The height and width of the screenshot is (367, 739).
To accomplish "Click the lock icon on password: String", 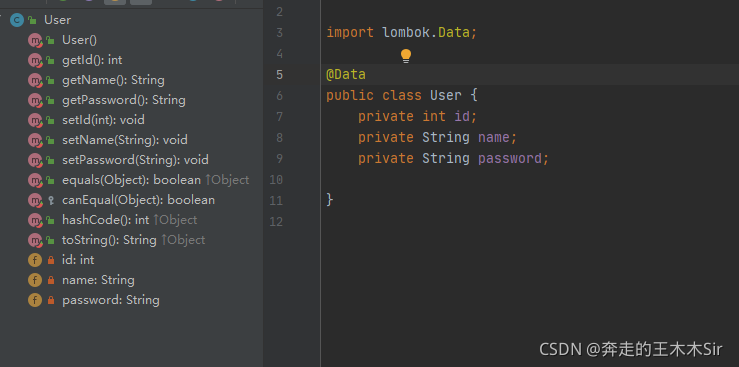I will pyautogui.click(x=51, y=300).
